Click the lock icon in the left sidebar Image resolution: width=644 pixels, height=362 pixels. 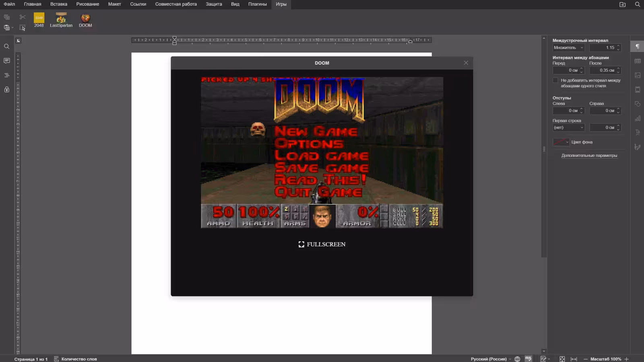[x=7, y=89]
